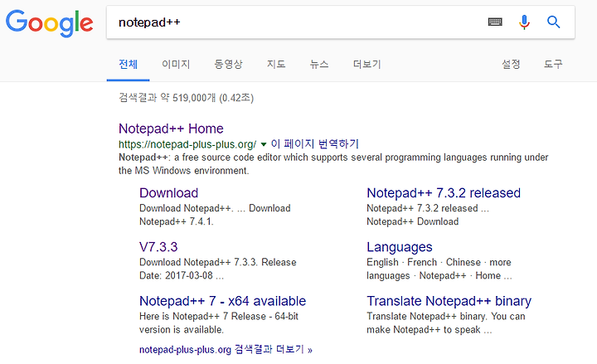Open Notepad++ 7 - x64 available link
This screenshot has width=597, height=364.
223,301
